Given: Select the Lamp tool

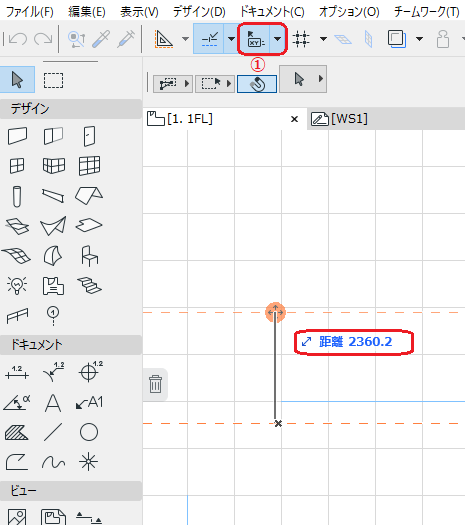Looking at the screenshot, I should [x=17, y=285].
